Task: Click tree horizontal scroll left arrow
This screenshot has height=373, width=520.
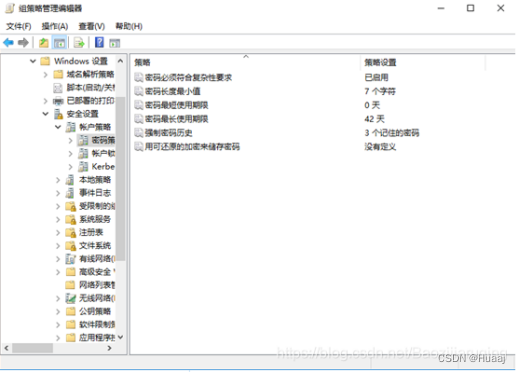Action: tap(6, 348)
